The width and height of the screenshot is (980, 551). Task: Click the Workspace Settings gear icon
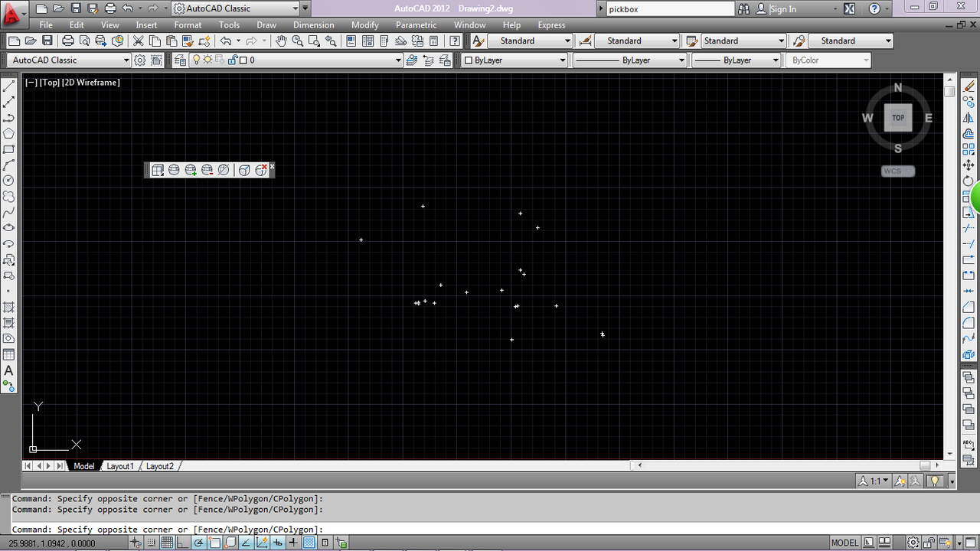pos(140,60)
